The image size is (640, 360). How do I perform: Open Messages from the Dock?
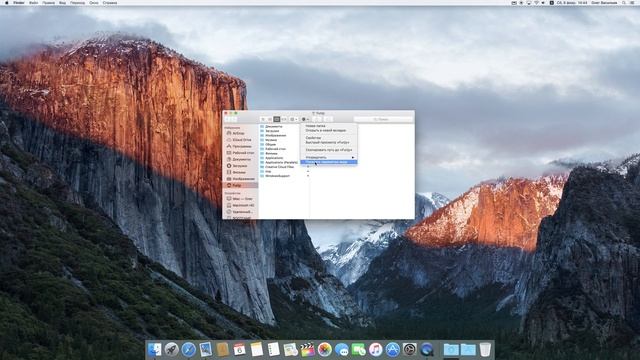(x=342, y=349)
